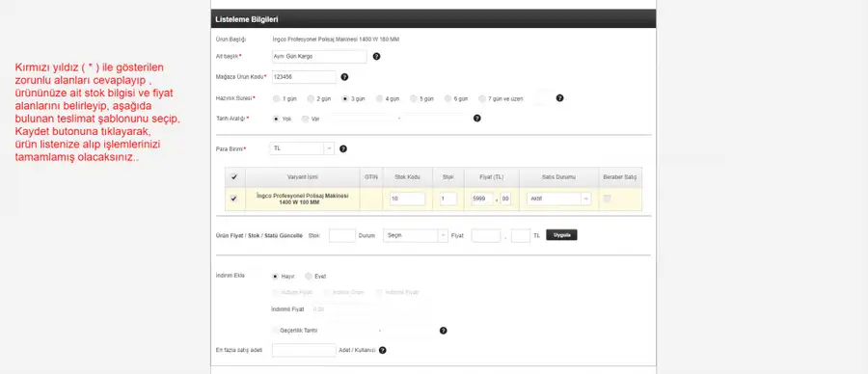Select the 3 gün preparation time
Screen dimensions: 868x374
pyautogui.click(x=345, y=98)
